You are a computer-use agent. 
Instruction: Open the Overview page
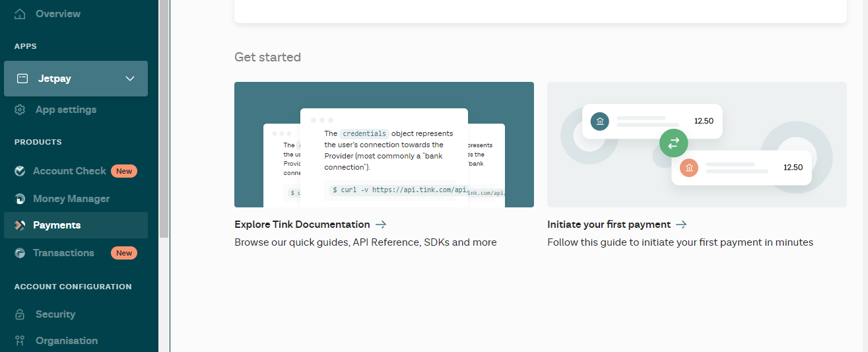point(58,13)
